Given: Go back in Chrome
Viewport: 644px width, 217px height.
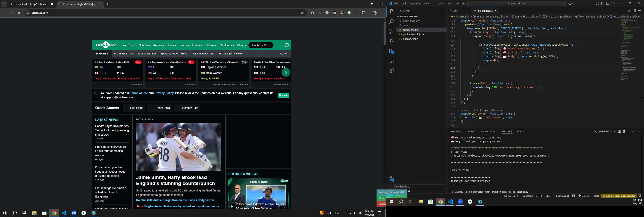Looking at the screenshot, I should [x=4, y=13].
